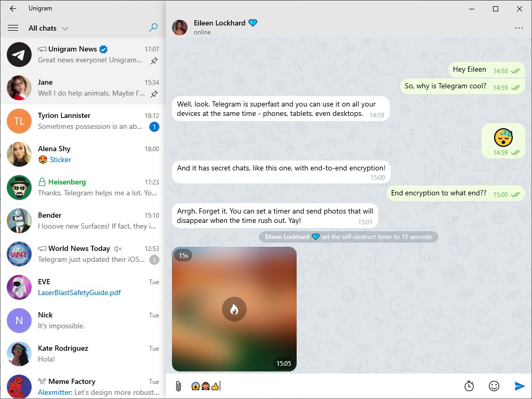Click the verified badge next to Unigram News
This screenshot has width=532, height=399.
coord(103,49)
